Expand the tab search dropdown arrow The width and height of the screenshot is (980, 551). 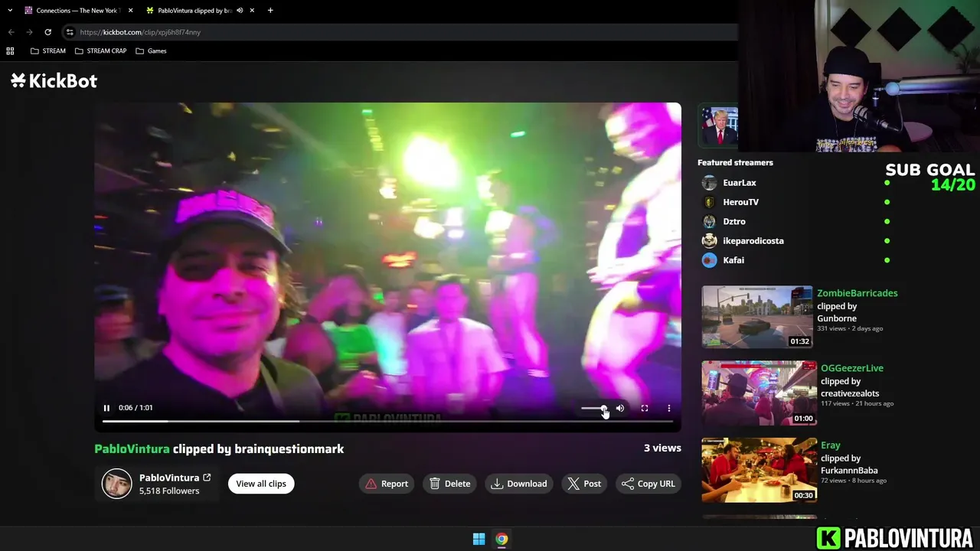point(10,11)
